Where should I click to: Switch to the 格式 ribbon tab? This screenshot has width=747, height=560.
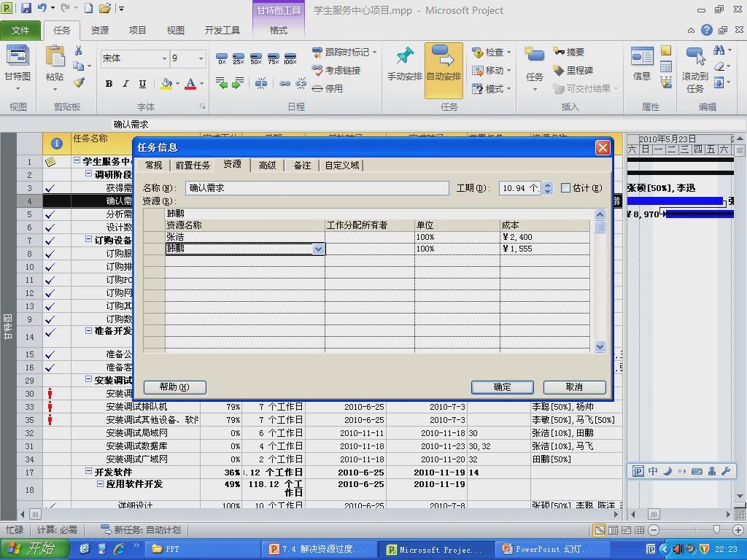[278, 31]
